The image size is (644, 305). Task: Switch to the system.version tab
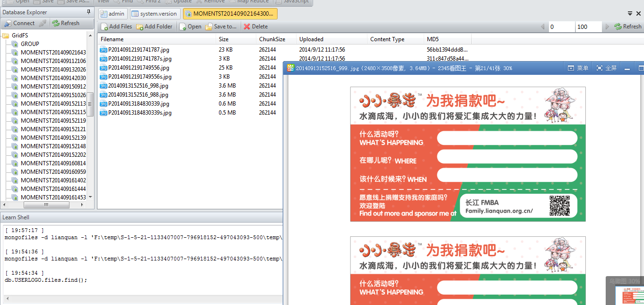pyautogui.click(x=155, y=14)
